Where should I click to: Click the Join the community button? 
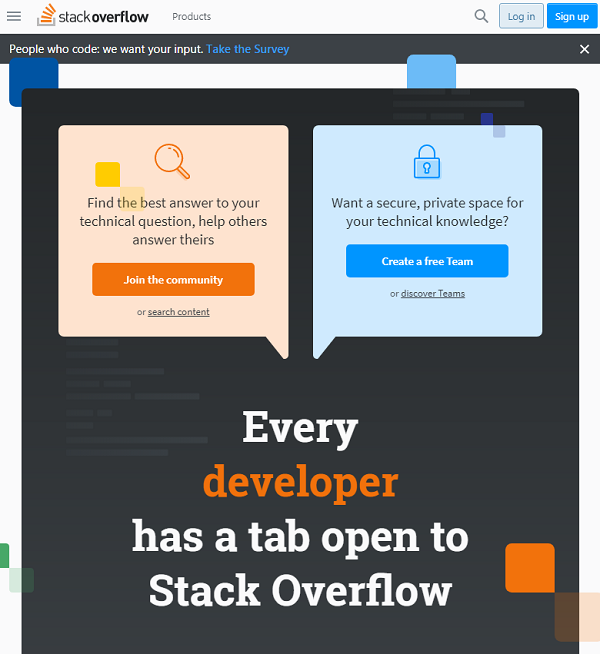point(173,280)
